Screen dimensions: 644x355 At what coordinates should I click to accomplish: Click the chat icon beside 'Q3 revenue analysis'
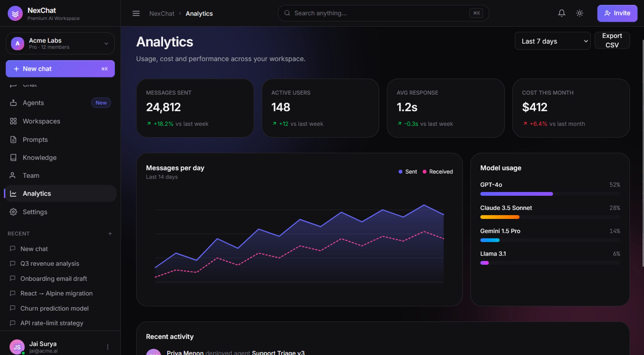(13, 263)
